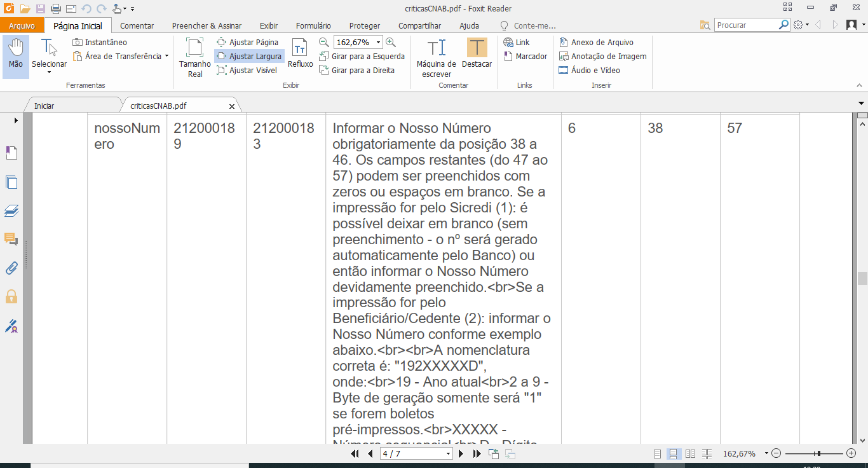868x468 pixels.
Task: Fit the page with Ajustar Página
Action: tap(248, 42)
